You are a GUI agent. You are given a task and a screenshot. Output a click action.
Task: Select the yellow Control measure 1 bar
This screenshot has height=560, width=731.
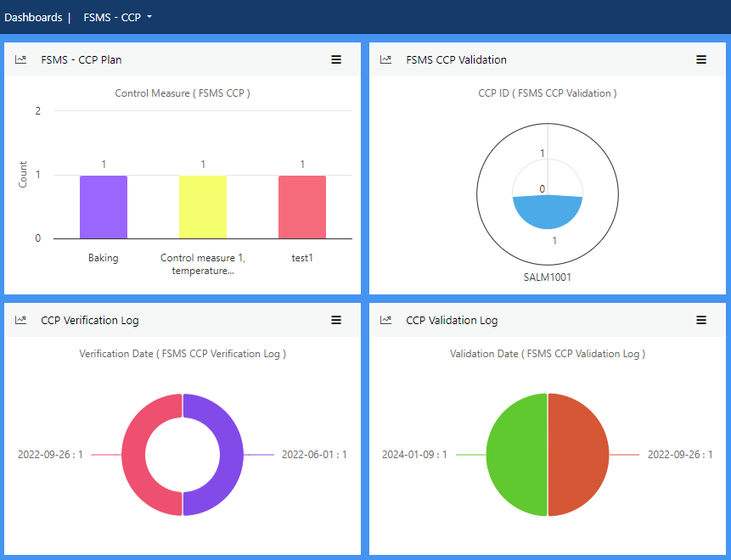pyautogui.click(x=203, y=207)
